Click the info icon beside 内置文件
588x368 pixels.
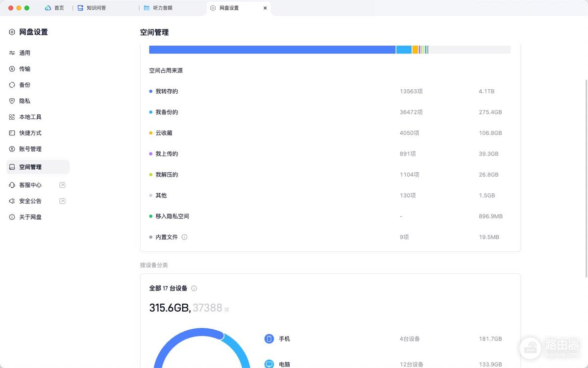click(184, 237)
